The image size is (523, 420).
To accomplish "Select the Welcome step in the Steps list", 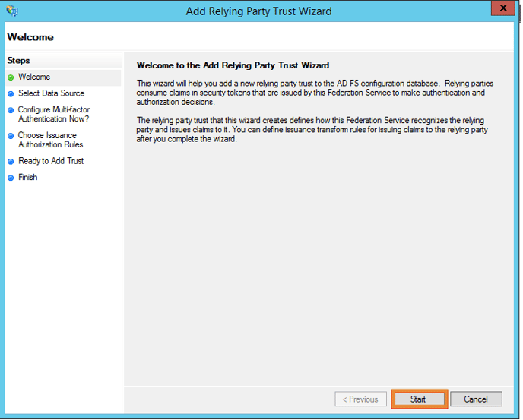I will tap(34, 77).
